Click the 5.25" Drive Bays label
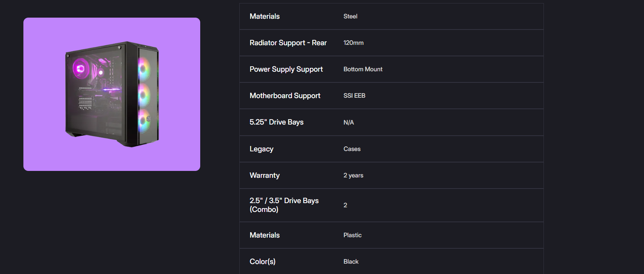 tap(277, 122)
